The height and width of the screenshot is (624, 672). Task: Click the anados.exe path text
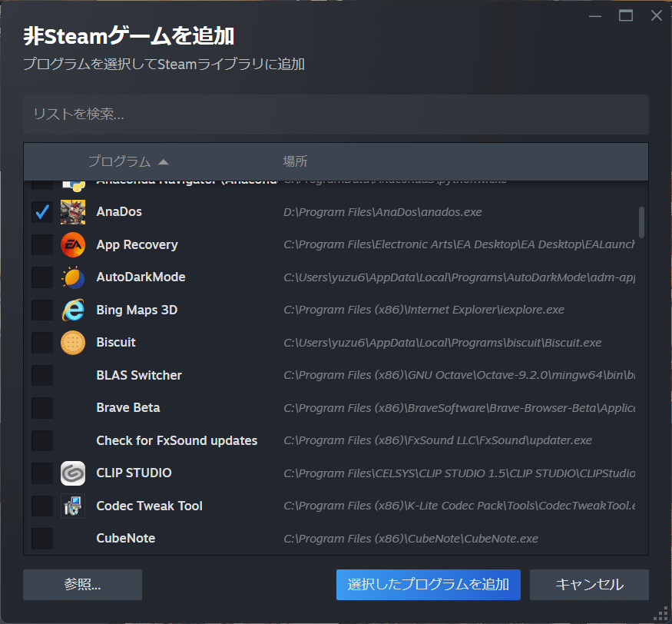[x=382, y=212]
